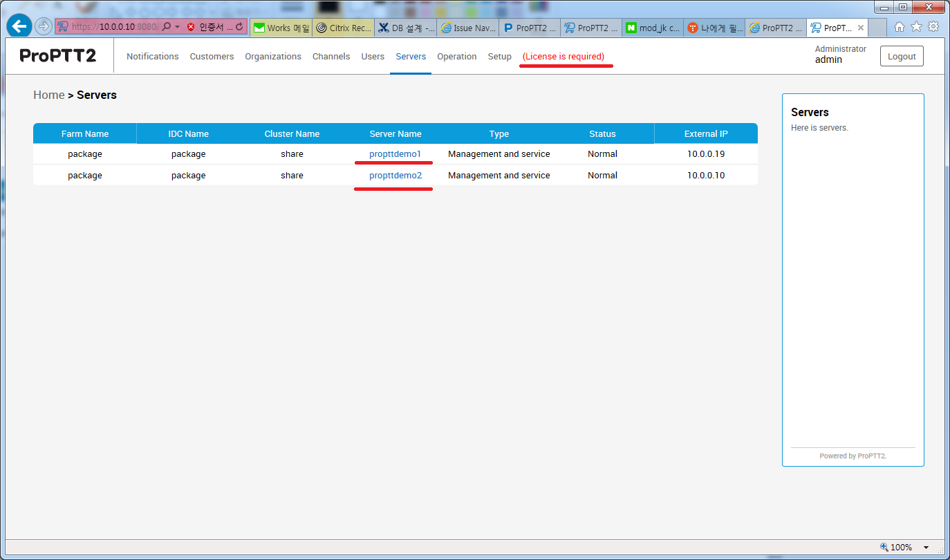The height and width of the screenshot is (560, 950).
Task: Open the Favorites star icon
Action: (916, 27)
